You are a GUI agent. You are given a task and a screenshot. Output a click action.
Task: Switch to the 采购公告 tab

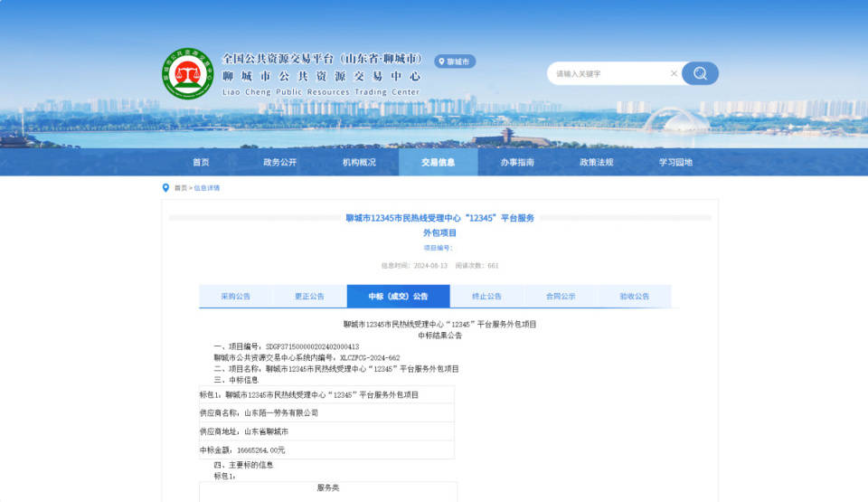click(x=236, y=297)
